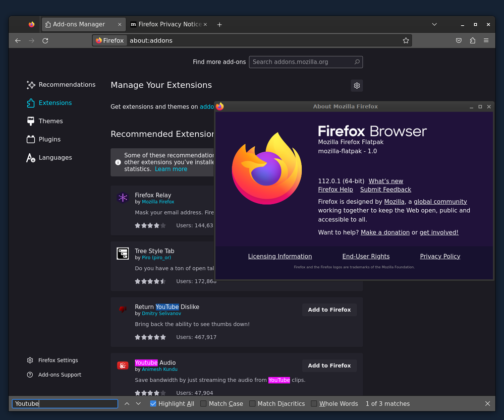This screenshot has width=504, height=420.
Task: Click the reload page icon
Action: coord(45,40)
